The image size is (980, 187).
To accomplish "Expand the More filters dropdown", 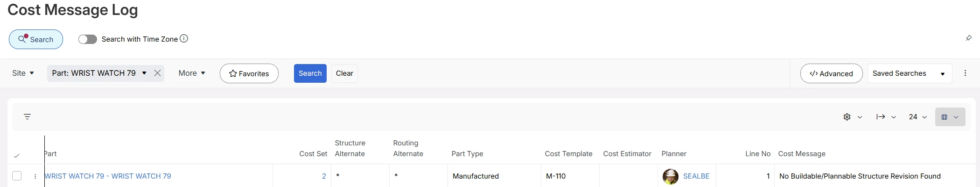I will click(x=192, y=73).
